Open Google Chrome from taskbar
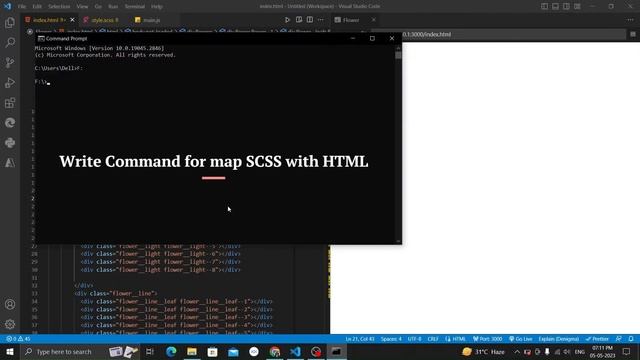This screenshot has height=360, width=640. pos(275,351)
